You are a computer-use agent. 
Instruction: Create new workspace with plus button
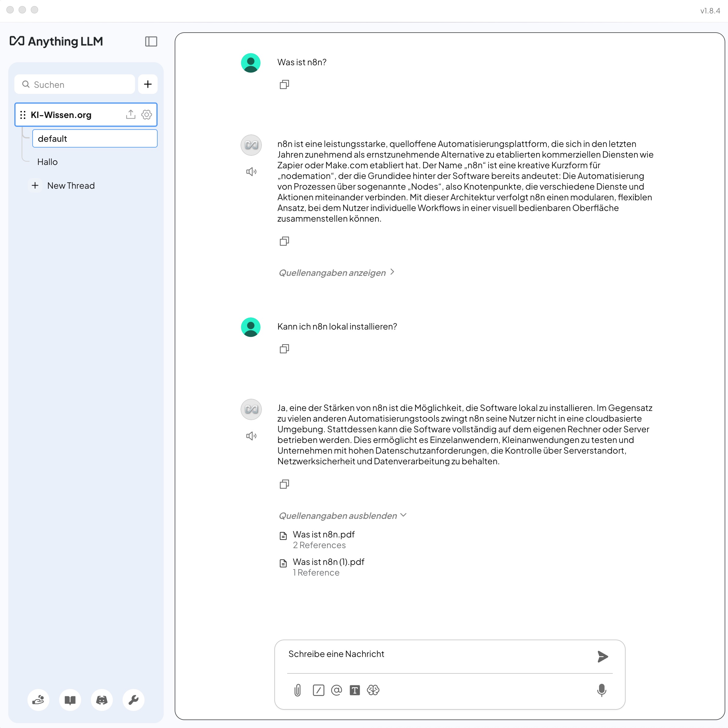click(x=148, y=84)
